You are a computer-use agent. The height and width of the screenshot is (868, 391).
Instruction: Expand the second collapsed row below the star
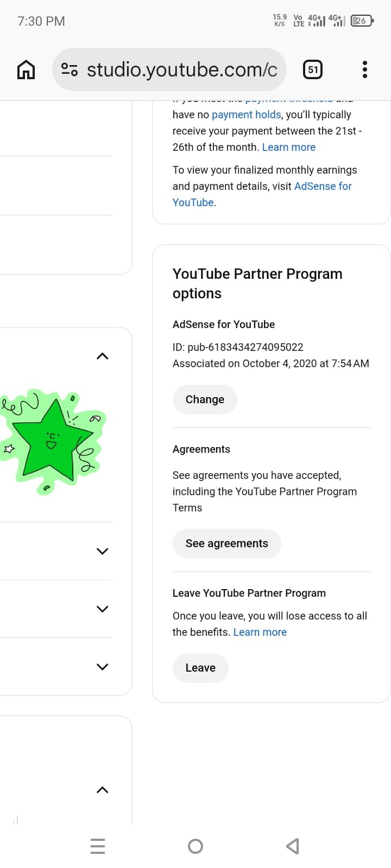point(102,609)
